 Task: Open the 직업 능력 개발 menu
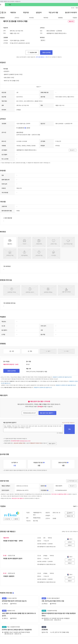[x=53, y=13]
